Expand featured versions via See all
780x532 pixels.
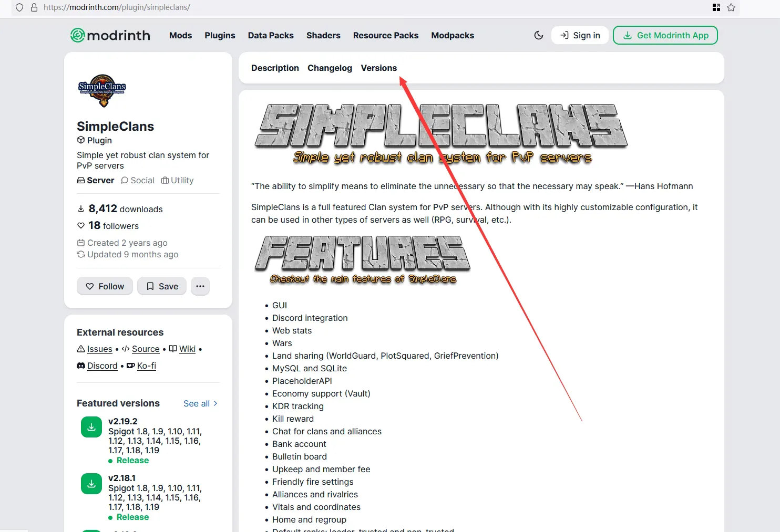200,403
